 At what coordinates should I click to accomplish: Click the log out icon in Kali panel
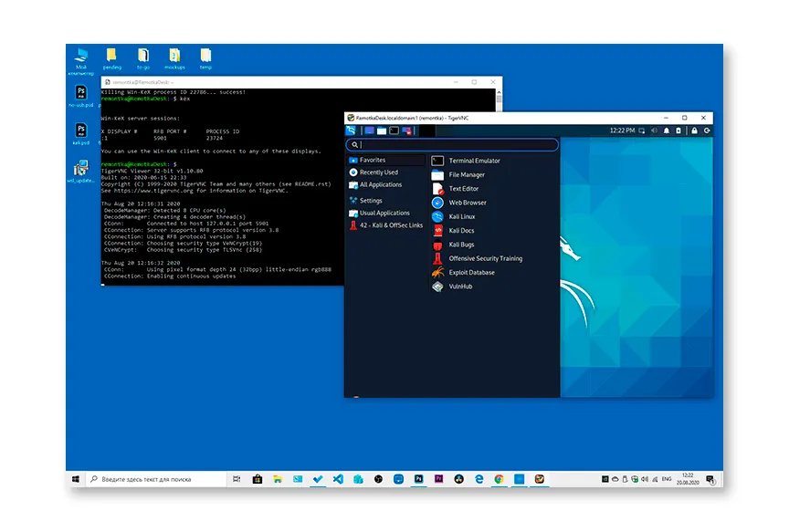tap(707, 130)
